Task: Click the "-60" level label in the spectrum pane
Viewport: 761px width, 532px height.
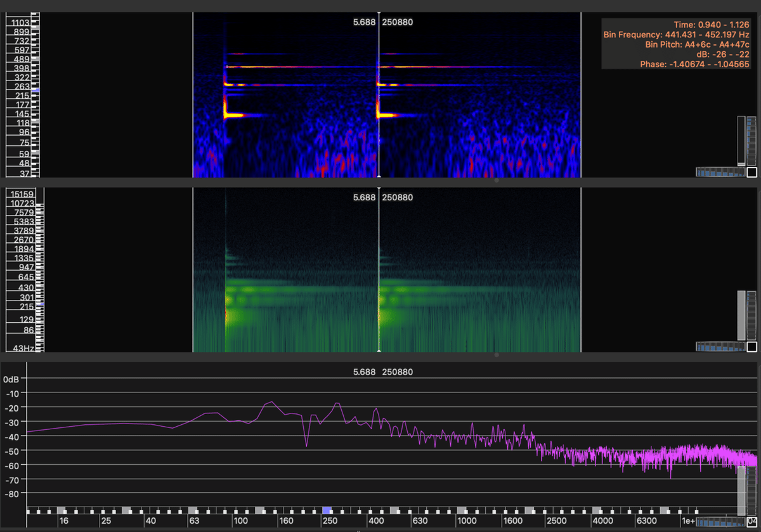Action: coord(12,465)
